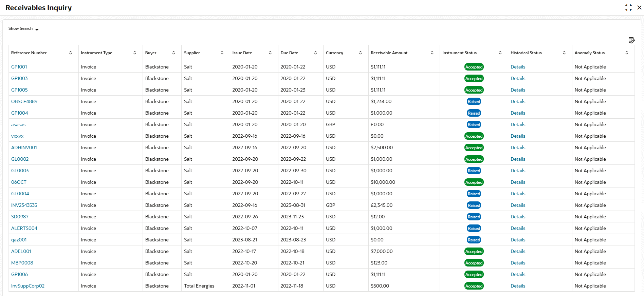
Task: Sort by Supplier column
Action: [222, 53]
